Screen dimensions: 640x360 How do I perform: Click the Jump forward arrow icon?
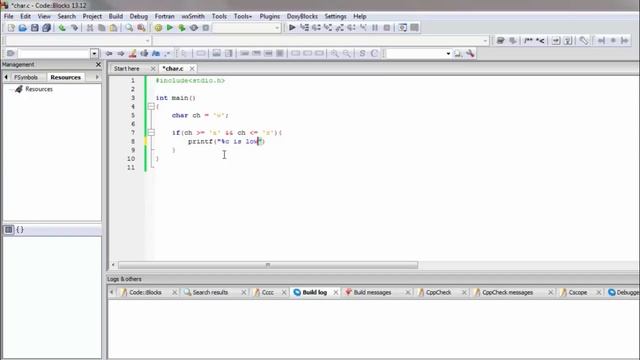click(x=121, y=53)
